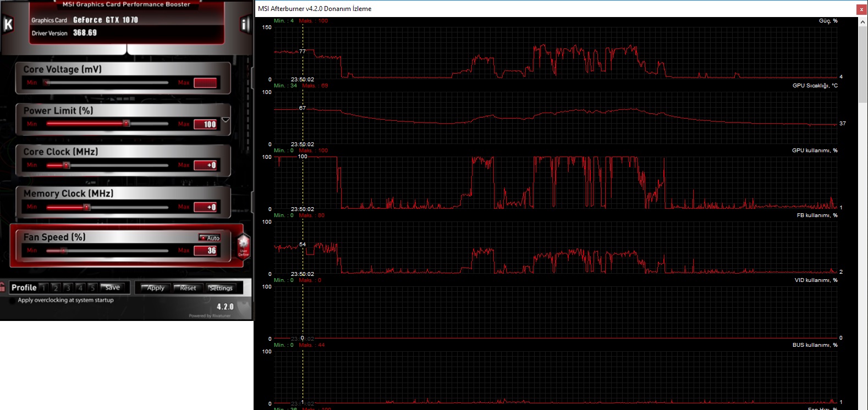Select profile slot 2

point(55,287)
